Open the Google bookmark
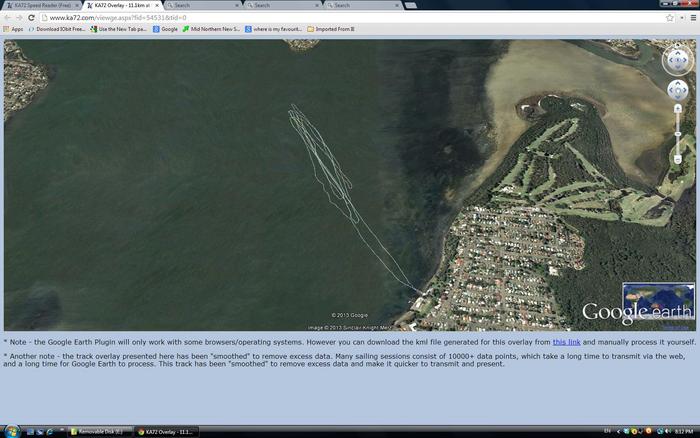The height and width of the screenshot is (438, 700). [x=166, y=29]
